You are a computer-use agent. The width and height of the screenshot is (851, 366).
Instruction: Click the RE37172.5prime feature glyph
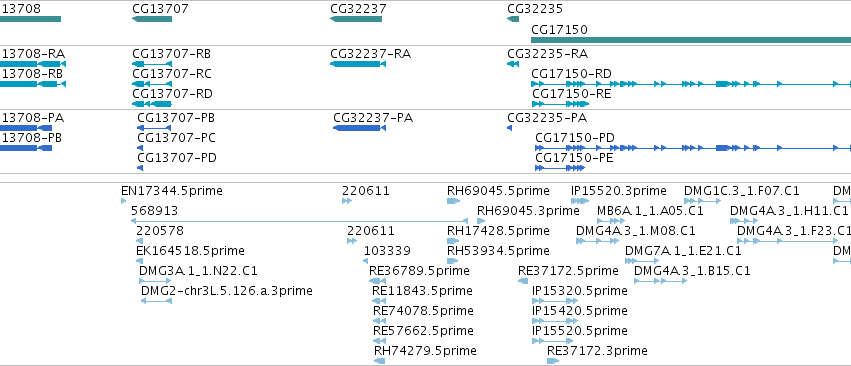click(x=523, y=281)
